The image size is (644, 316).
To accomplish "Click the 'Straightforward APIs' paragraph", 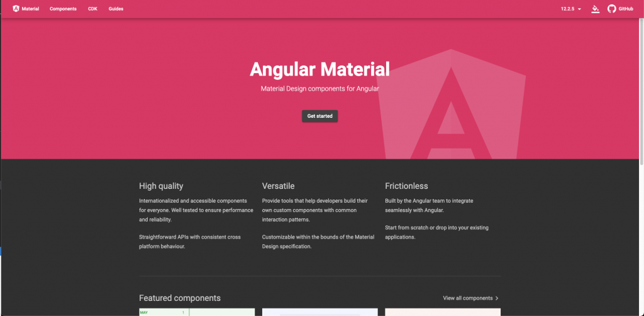I will (190, 242).
